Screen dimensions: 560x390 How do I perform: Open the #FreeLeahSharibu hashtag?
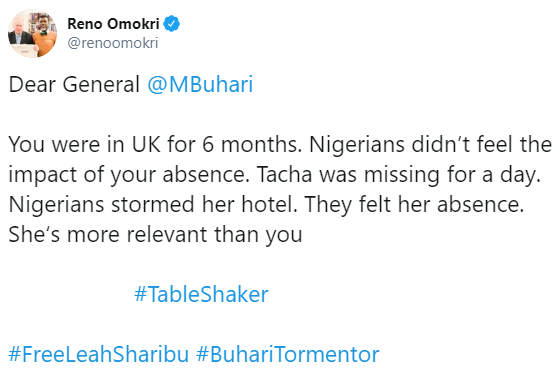(99, 354)
